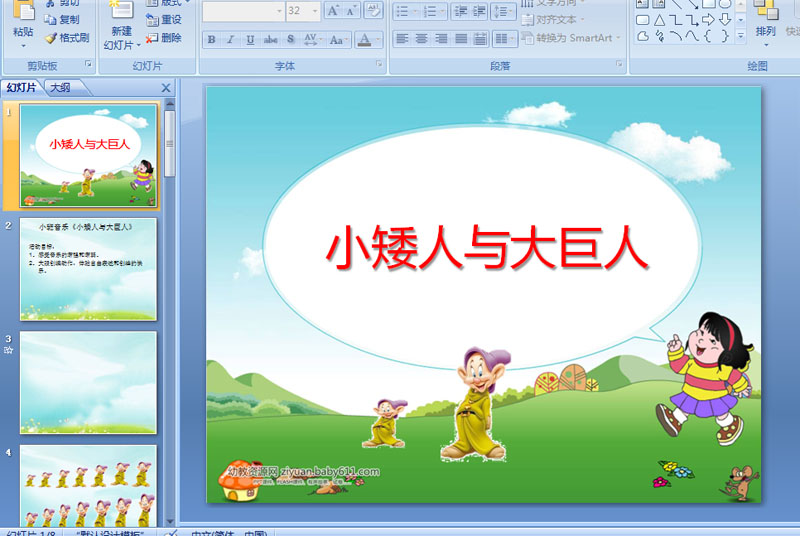This screenshot has height=536, width=800.
Task: Open the Paragraph (段落) dialog launcher
Action: coord(619,64)
